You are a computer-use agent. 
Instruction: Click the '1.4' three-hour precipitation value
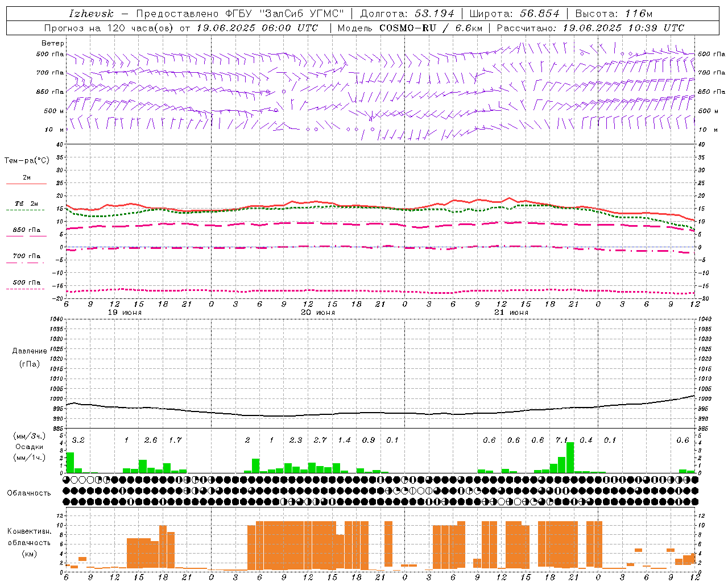coord(344,440)
